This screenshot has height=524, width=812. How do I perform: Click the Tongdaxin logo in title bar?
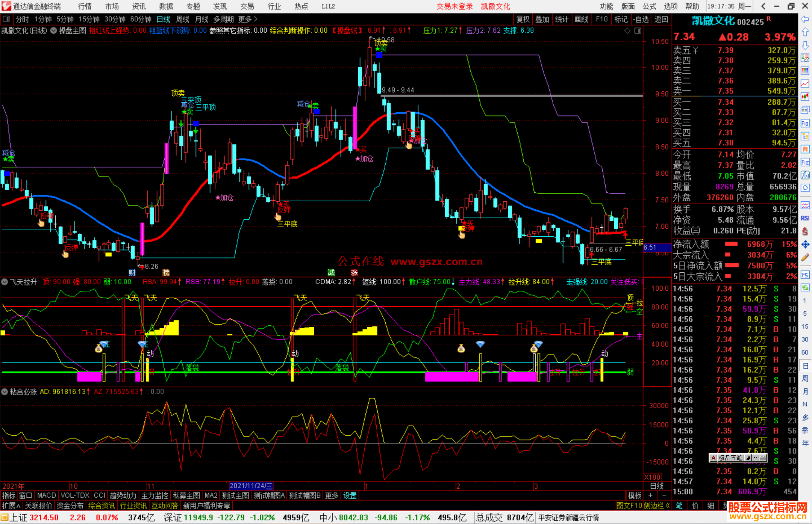[x=6, y=6]
